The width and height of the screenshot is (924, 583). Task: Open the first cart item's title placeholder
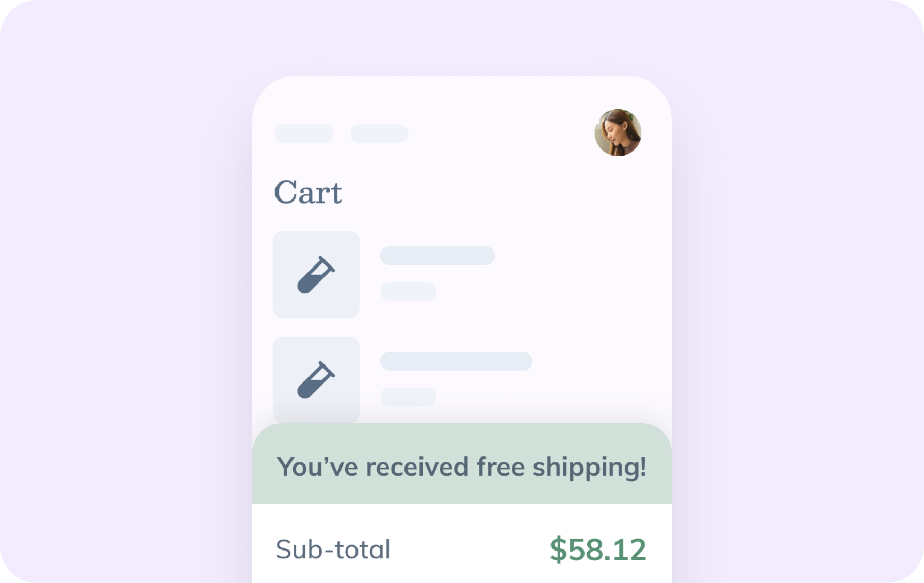pos(437,256)
